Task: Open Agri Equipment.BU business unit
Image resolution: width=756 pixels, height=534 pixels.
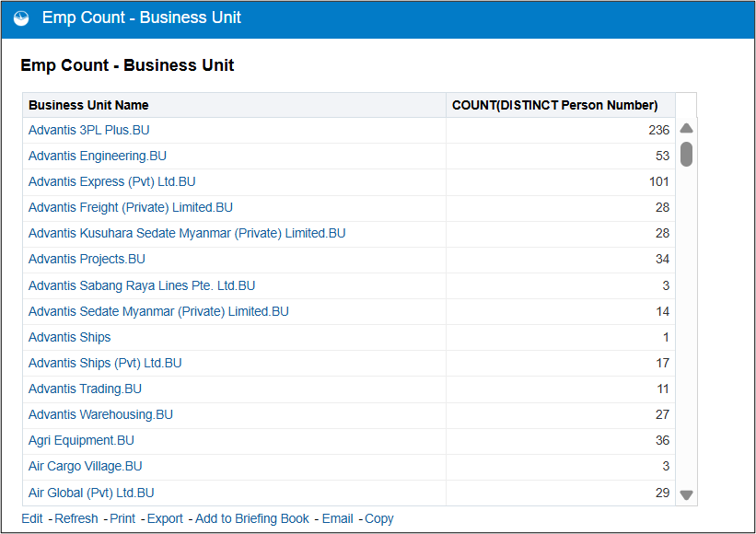Action: pyautogui.click(x=81, y=440)
